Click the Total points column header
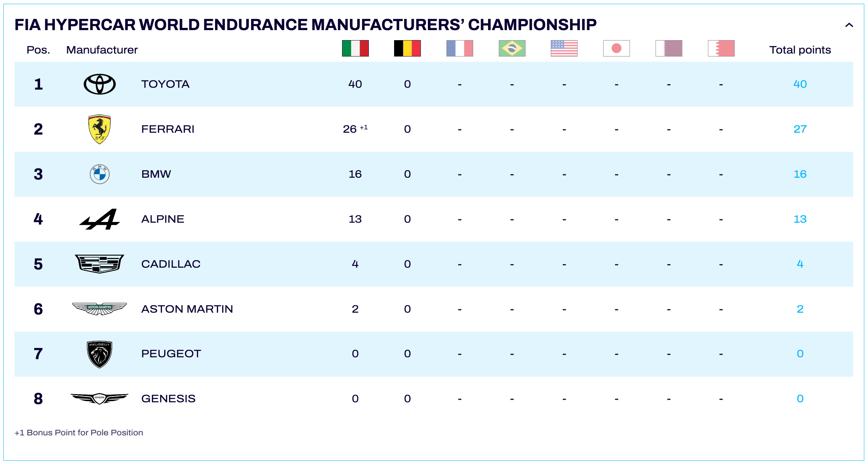 click(800, 50)
